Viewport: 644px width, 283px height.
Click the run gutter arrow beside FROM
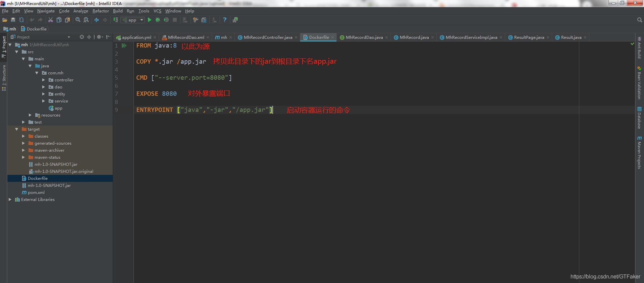click(x=124, y=46)
